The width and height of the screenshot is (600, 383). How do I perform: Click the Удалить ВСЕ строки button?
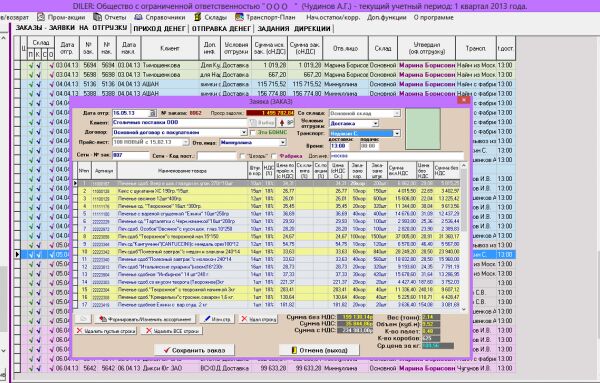172,331
